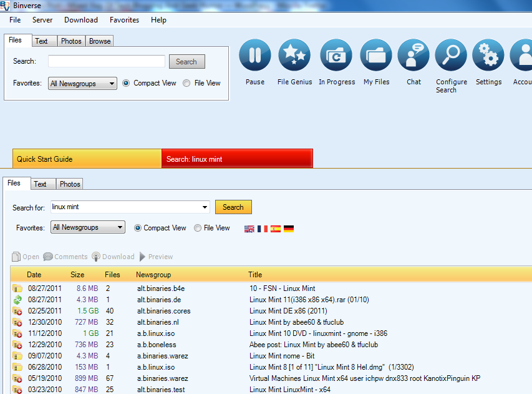Select the Spanish flag
532x394 pixels.
coord(276,229)
